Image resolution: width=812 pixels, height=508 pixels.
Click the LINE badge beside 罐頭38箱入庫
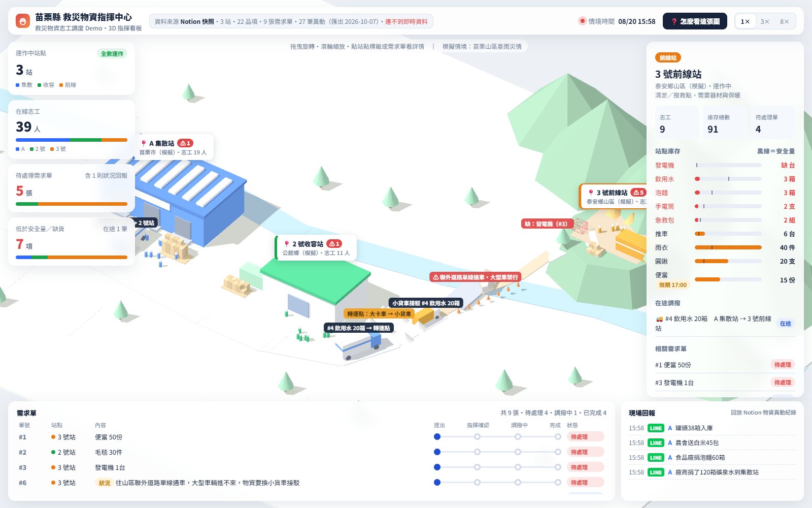[656, 428]
